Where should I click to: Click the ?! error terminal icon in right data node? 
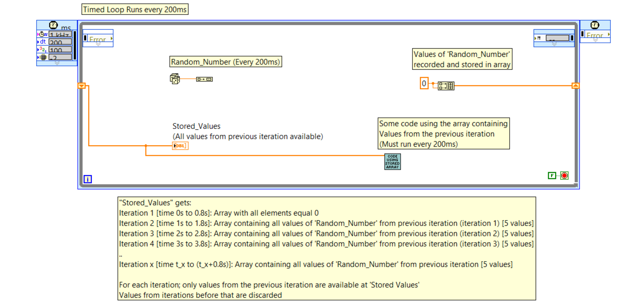[x=539, y=38]
